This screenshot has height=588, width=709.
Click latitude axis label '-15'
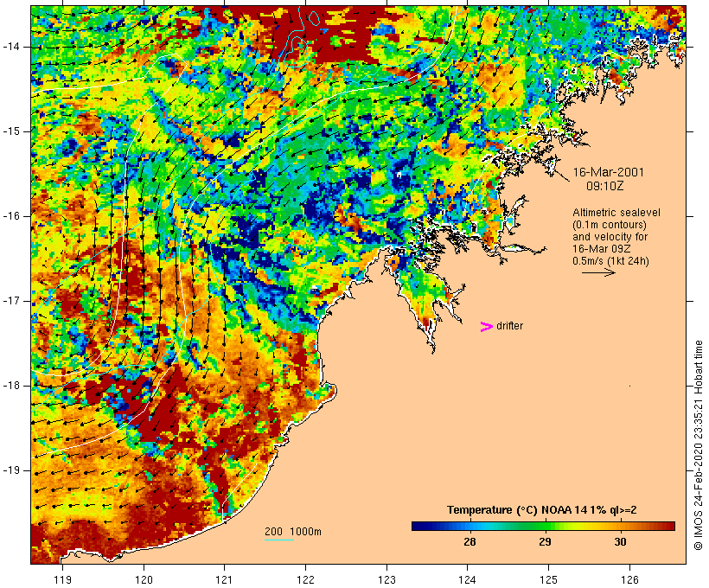pyautogui.click(x=12, y=131)
